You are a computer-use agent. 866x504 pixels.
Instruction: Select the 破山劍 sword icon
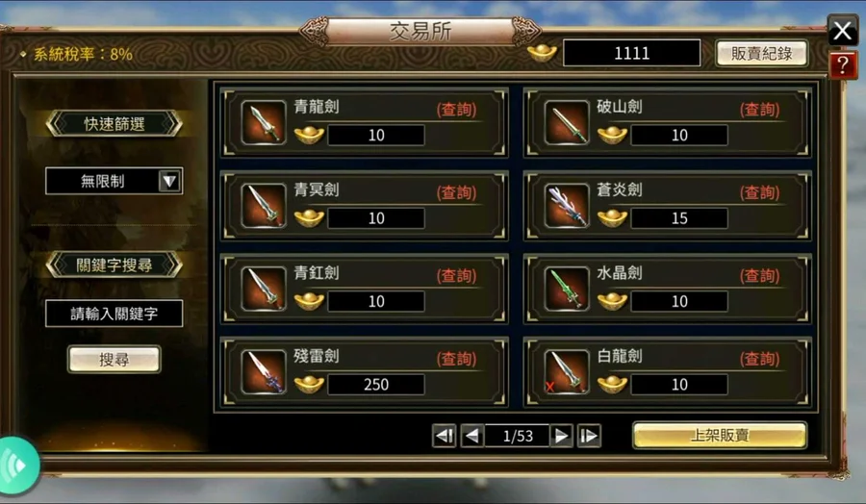click(x=567, y=122)
